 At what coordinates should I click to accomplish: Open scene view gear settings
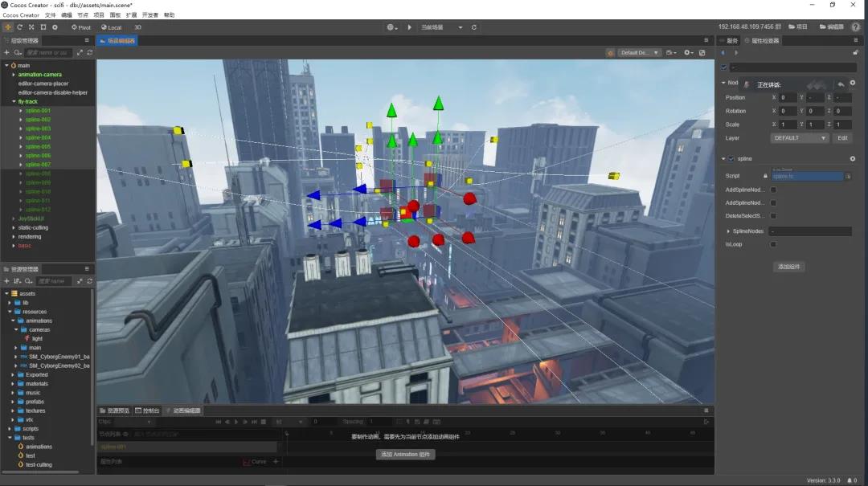[687, 53]
